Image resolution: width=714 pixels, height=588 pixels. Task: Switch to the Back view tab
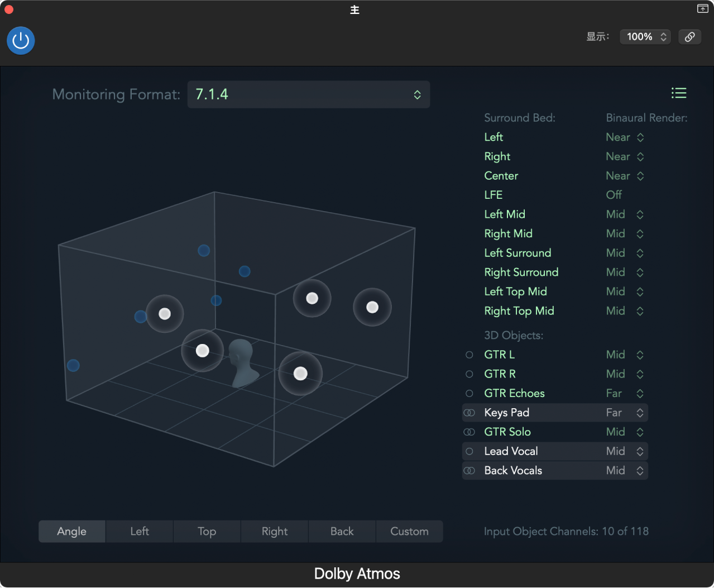342,532
